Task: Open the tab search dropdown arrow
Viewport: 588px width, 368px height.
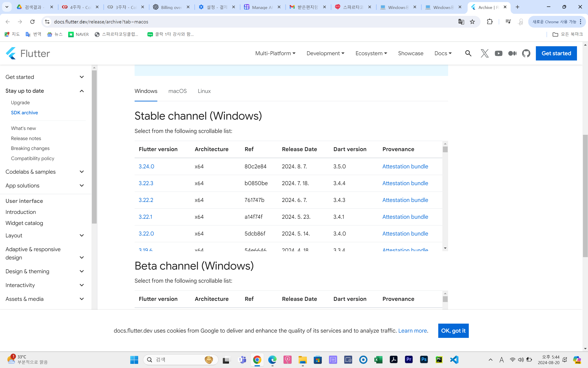Action: 7,7
